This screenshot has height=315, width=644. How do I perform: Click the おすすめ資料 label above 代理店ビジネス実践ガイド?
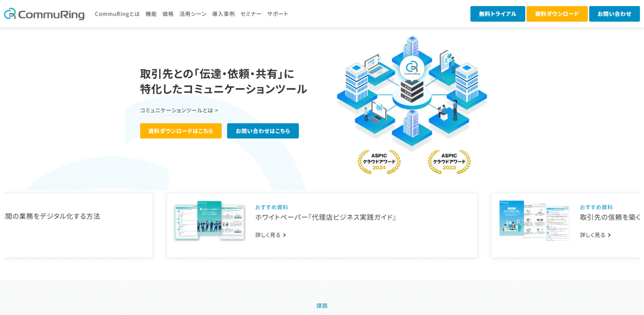(271, 207)
